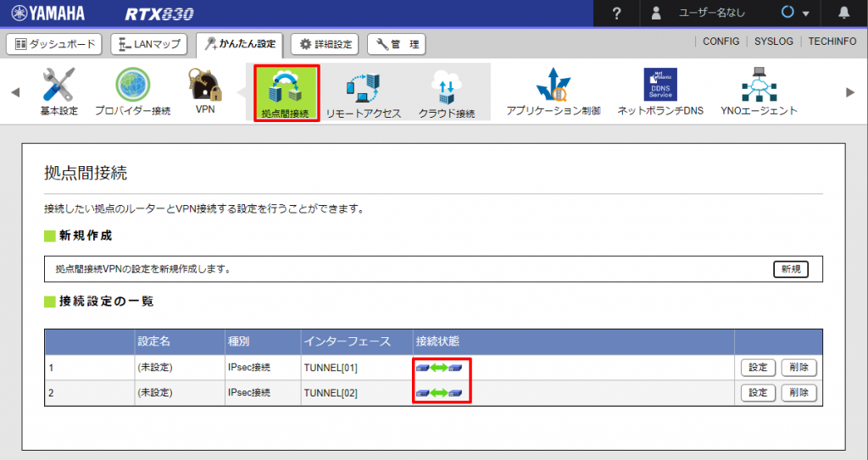Click 削除 button for TUNNEL[02]
The image size is (868, 460).
point(798,393)
